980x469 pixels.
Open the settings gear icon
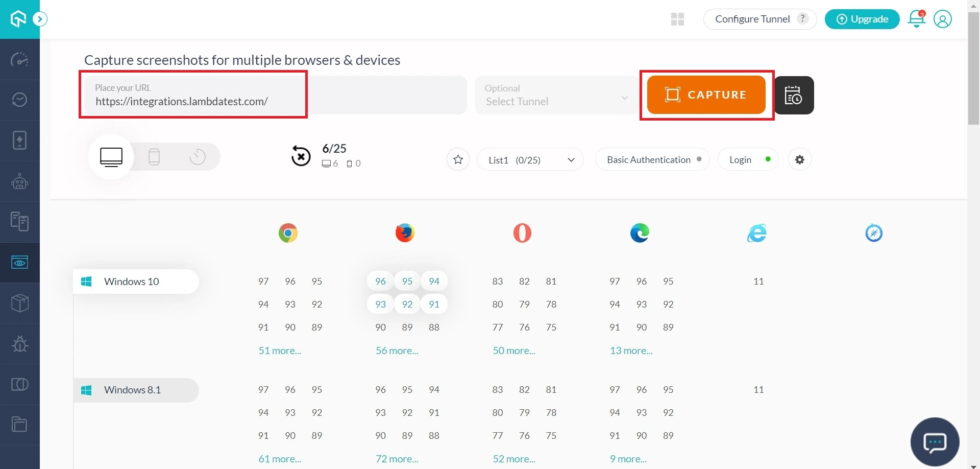tap(799, 159)
